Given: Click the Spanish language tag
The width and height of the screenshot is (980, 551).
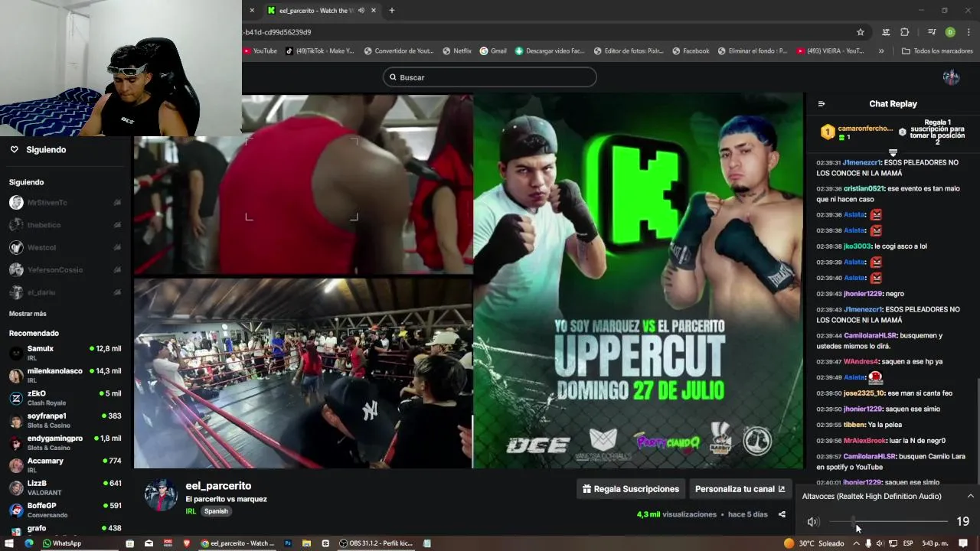Looking at the screenshot, I should (216, 511).
